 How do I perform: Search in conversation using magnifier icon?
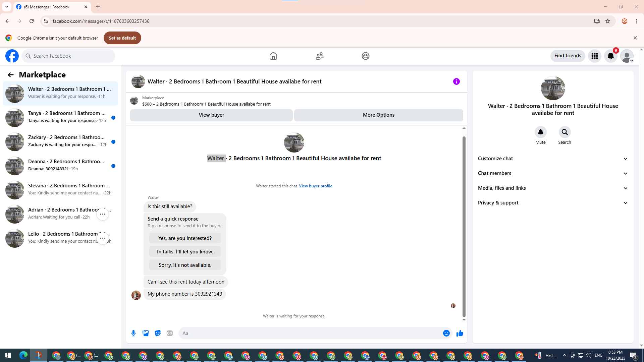(x=565, y=132)
